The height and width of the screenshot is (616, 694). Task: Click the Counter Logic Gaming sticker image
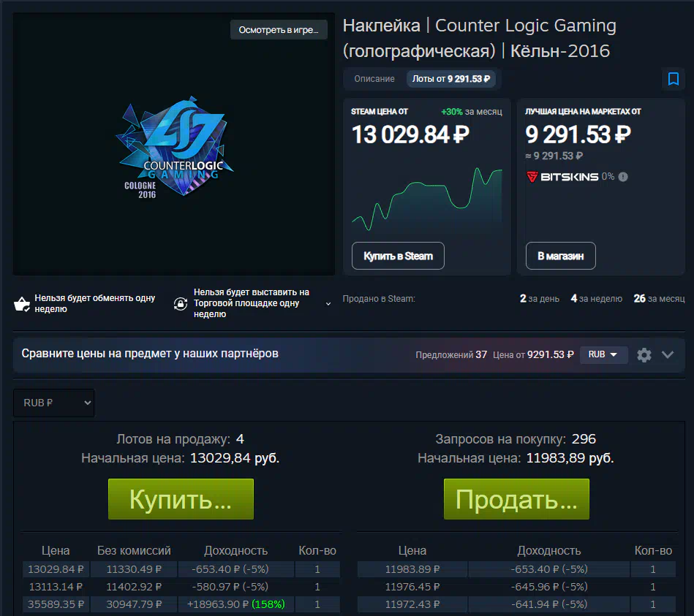tap(174, 147)
